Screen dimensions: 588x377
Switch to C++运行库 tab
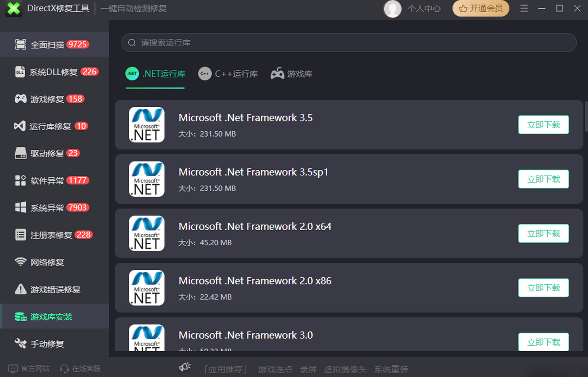tap(228, 74)
